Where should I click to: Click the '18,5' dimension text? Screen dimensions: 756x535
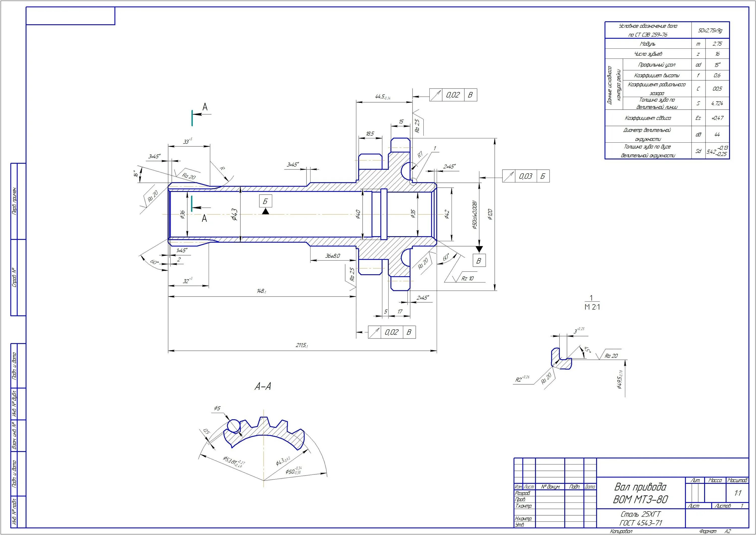pyautogui.click(x=370, y=134)
